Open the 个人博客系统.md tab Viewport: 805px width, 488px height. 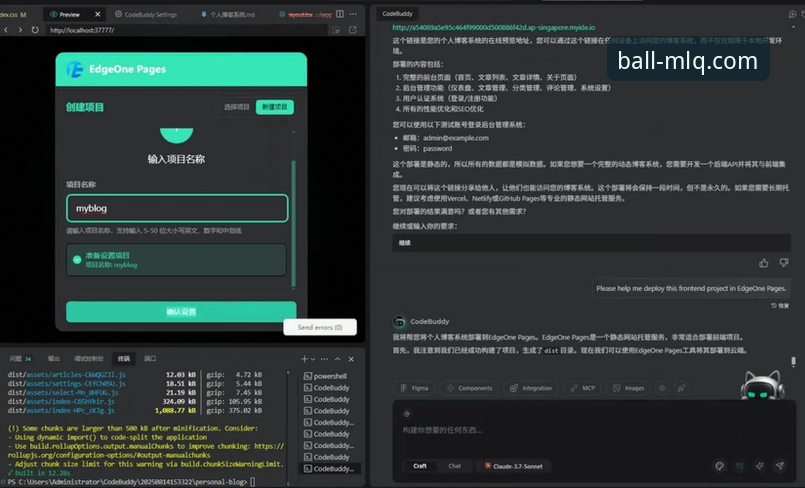click(228, 14)
